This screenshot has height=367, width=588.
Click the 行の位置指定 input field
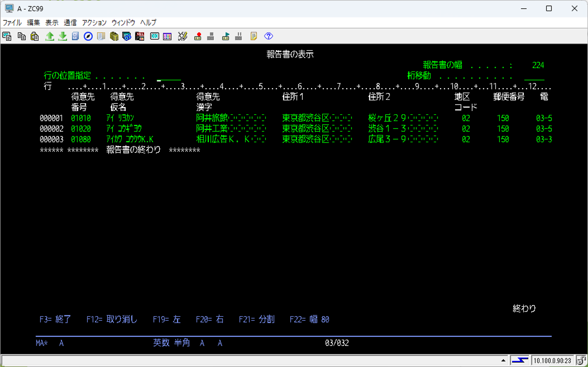tap(168, 76)
